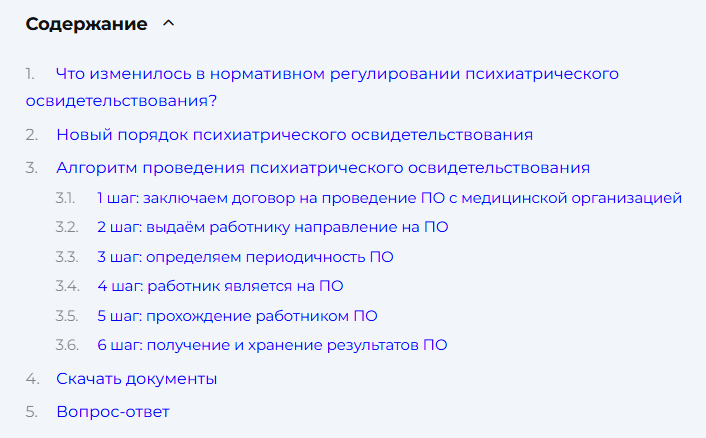The height and width of the screenshot is (438, 706).
Task: Click sub-item number '3.6.' marker
Action: click(67, 345)
